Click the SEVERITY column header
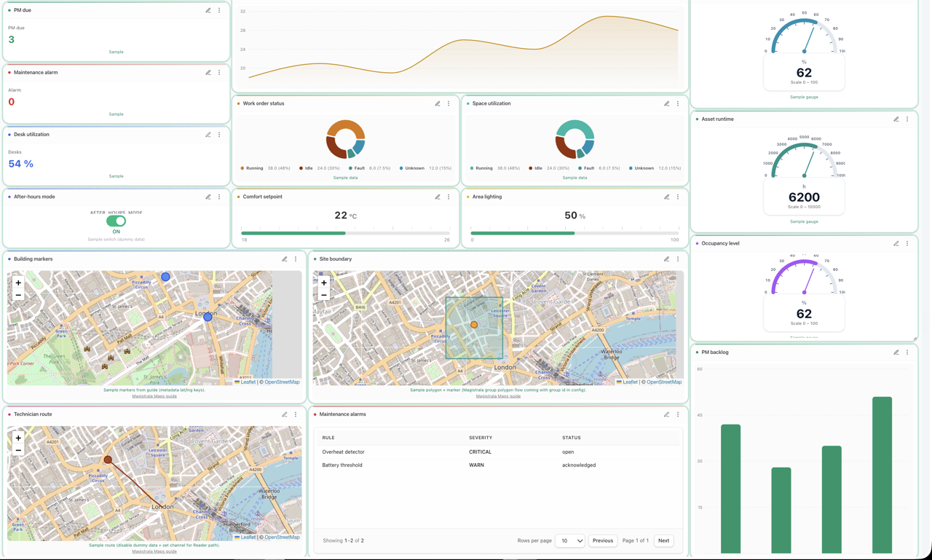 pyautogui.click(x=481, y=438)
